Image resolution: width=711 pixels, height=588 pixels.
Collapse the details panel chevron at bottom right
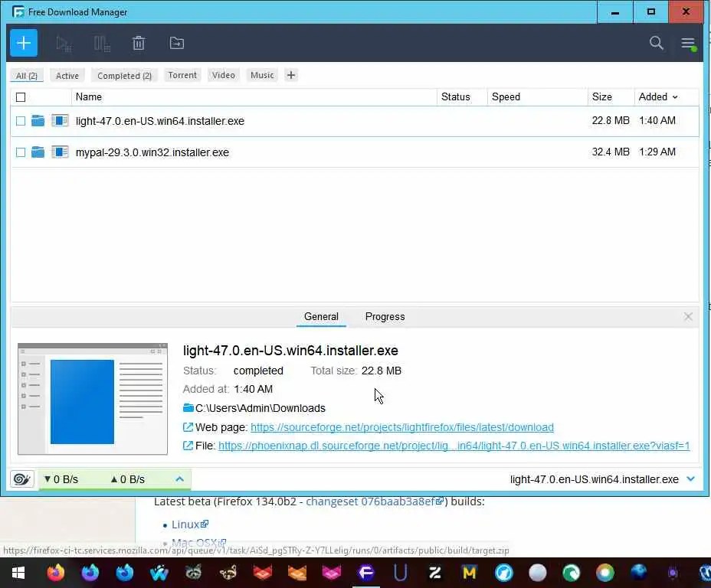pyautogui.click(x=690, y=479)
